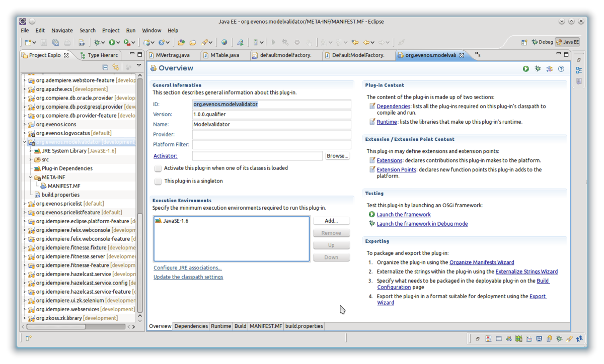Click the Run button in the main toolbar

(112, 43)
